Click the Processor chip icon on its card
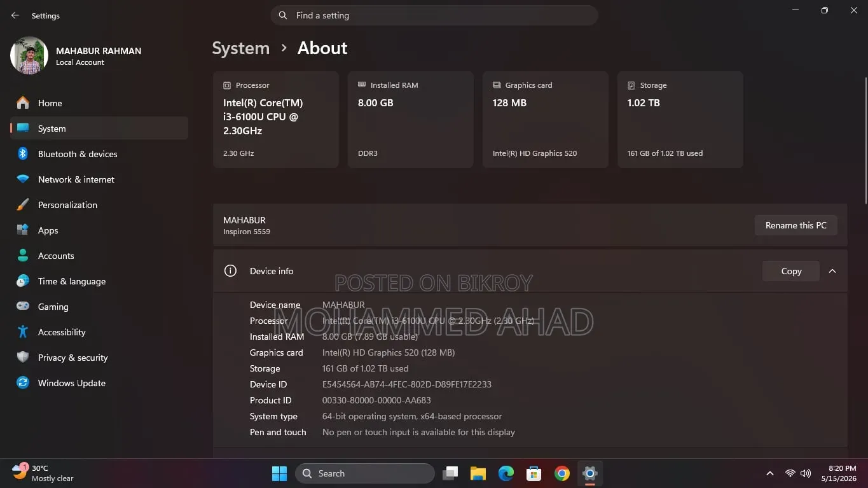Image resolution: width=868 pixels, height=488 pixels. pyautogui.click(x=227, y=85)
